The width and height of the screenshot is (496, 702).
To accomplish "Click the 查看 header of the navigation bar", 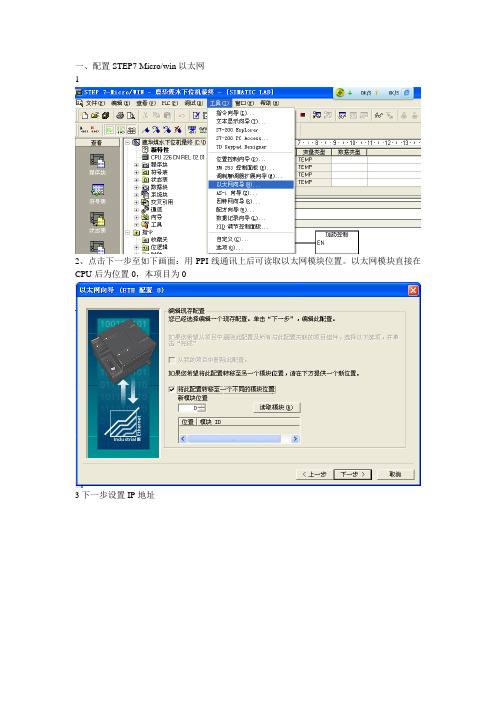I will pos(97,142).
